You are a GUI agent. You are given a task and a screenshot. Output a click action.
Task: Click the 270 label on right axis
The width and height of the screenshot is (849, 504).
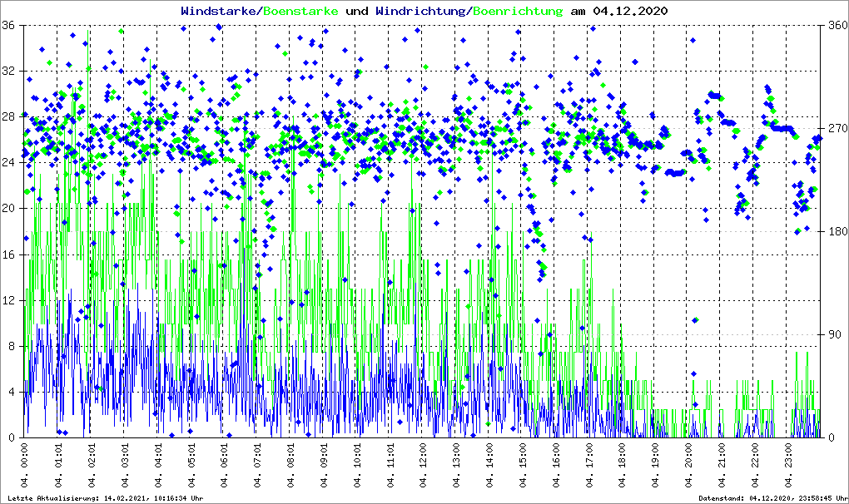point(834,128)
